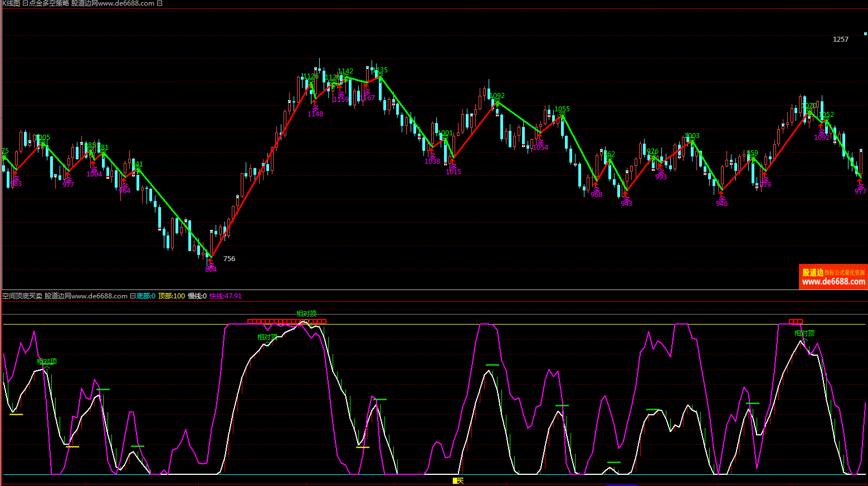Click the yellow 买 buy signal marker

[x=458, y=480]
